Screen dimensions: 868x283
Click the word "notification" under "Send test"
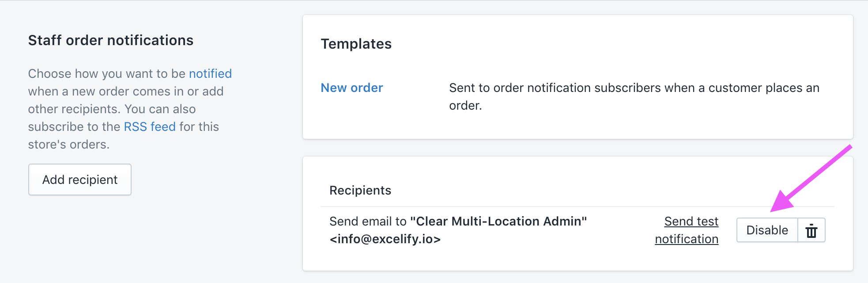click(687, 239)
